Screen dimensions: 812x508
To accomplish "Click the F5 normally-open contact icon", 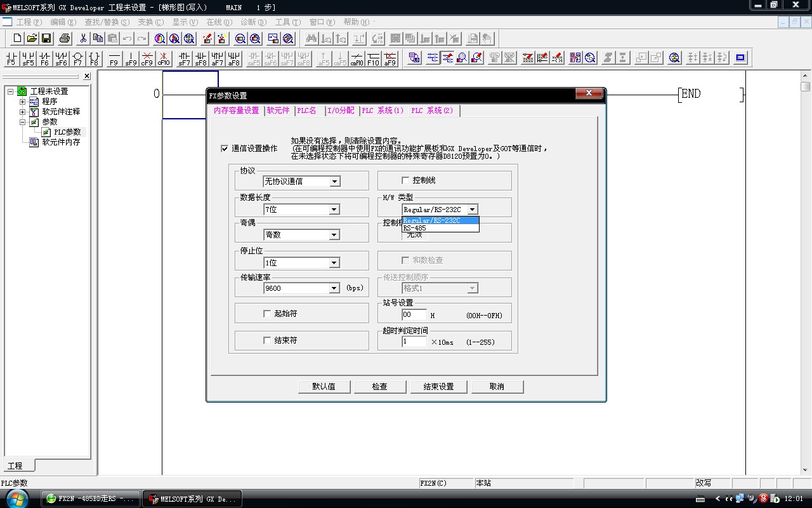I will (x=11, y=58).
